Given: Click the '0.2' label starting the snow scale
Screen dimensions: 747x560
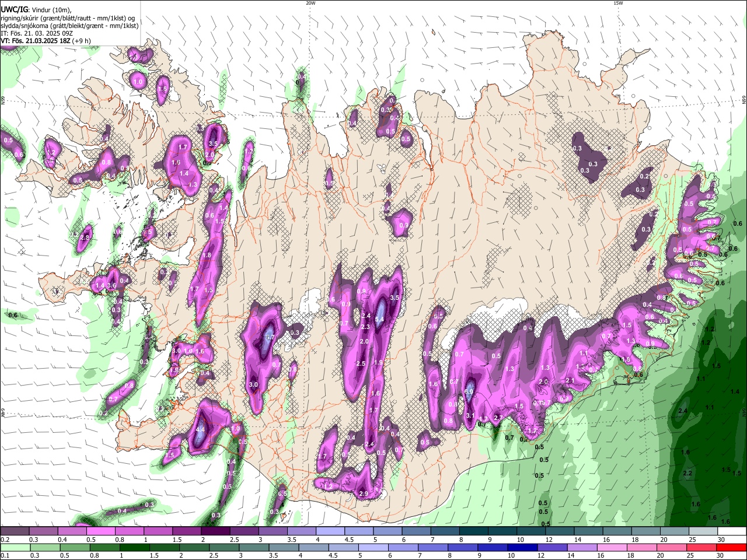Looking at the screenshot, I should coord(5,540).
